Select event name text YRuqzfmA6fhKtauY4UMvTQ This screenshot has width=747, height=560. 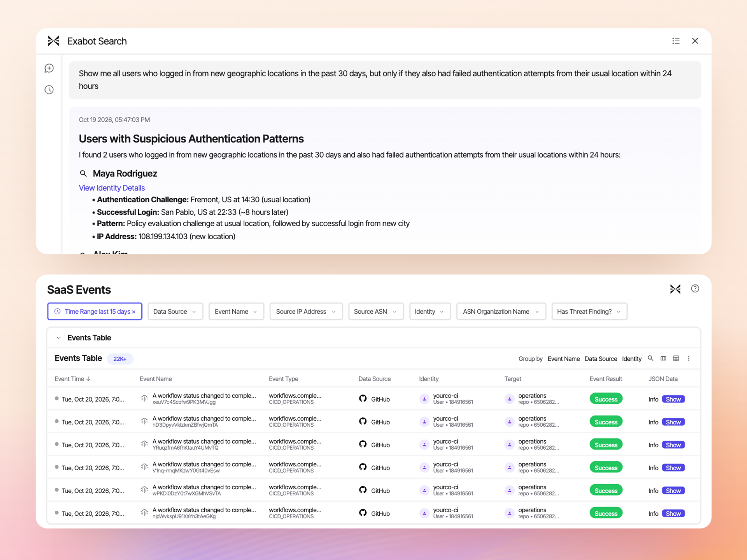pos(185,448)
